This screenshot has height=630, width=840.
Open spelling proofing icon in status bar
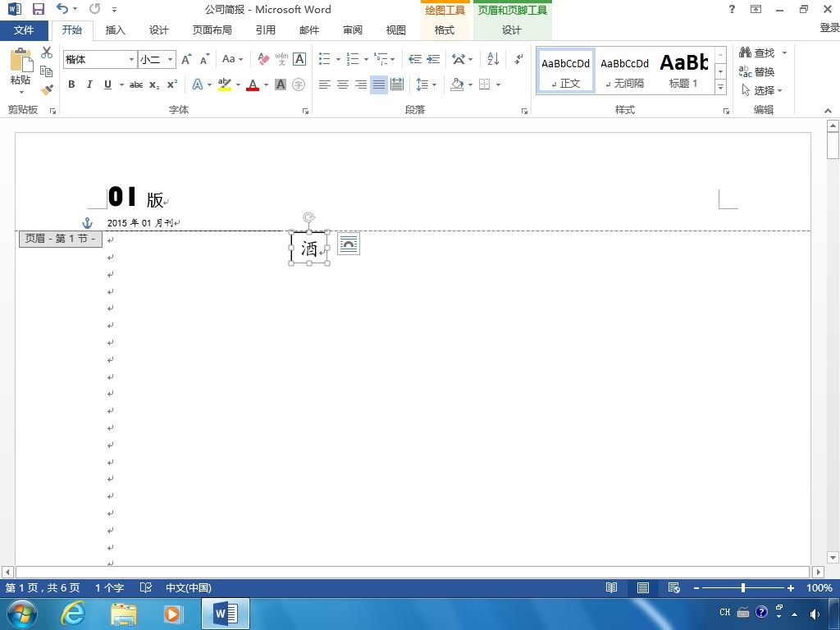146,587
